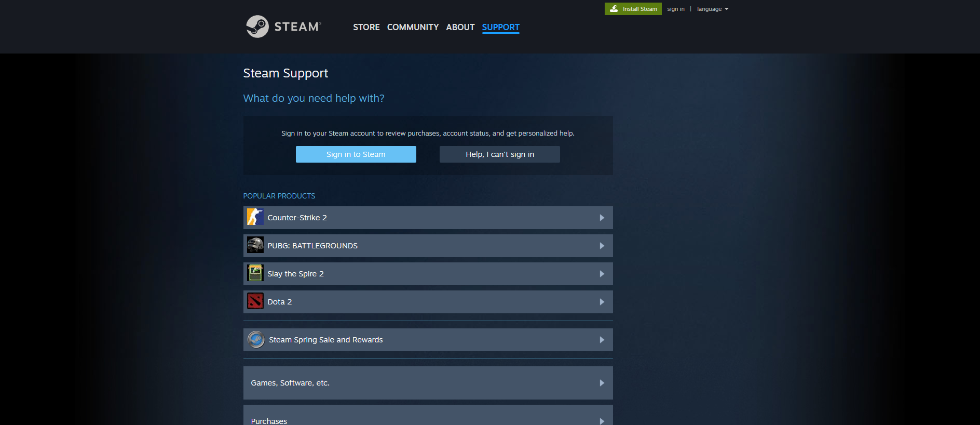Click the STEAM wordmark text
Screen dimensions: 980x425
pos(297,26)
